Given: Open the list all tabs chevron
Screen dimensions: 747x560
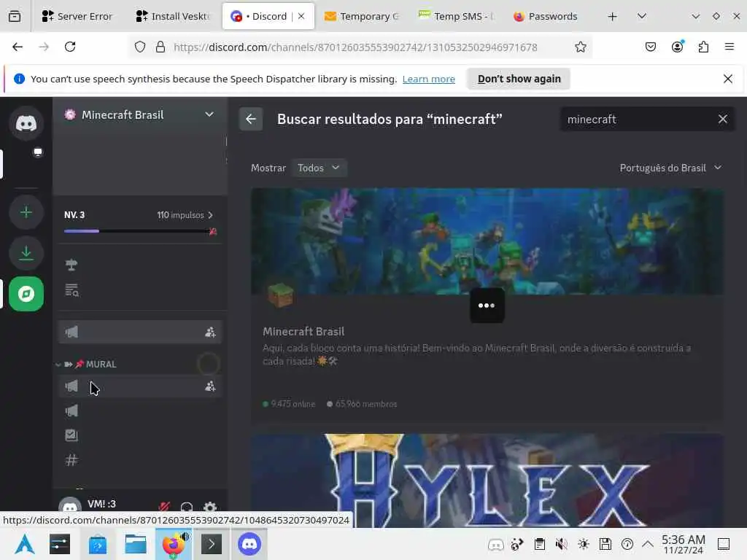Looking at the screenshot, I should click(642, 16).
